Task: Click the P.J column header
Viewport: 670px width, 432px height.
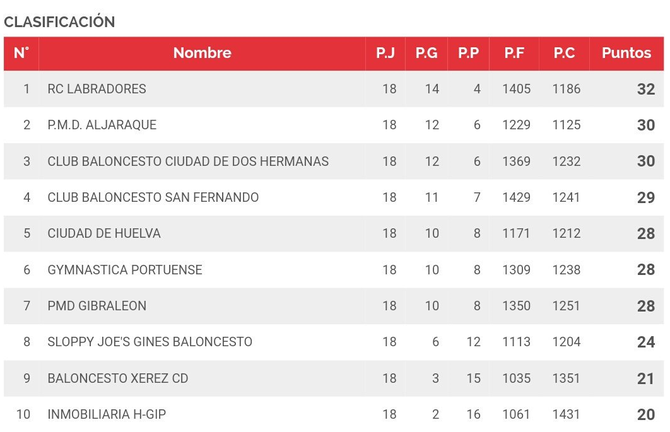Action: tap(385, 53)
